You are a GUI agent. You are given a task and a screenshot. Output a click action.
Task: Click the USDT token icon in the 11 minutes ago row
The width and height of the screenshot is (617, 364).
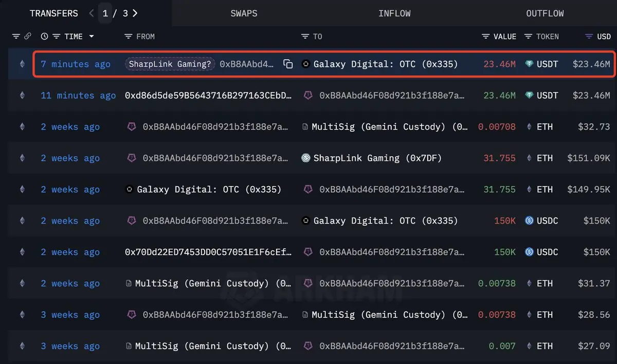tap(529, 96)
